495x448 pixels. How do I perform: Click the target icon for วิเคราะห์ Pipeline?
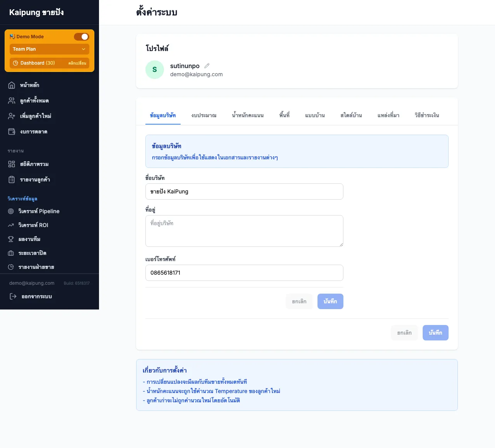point(11,211)
